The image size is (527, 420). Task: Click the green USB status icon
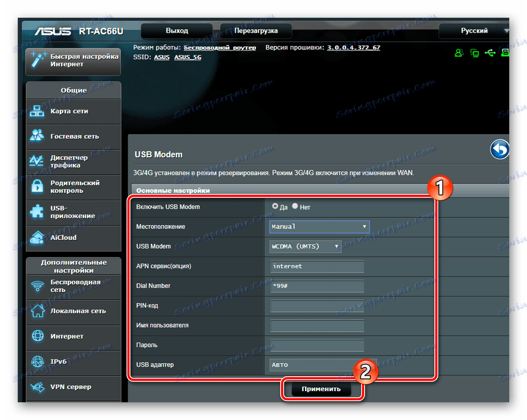click(x=490, y=53)
